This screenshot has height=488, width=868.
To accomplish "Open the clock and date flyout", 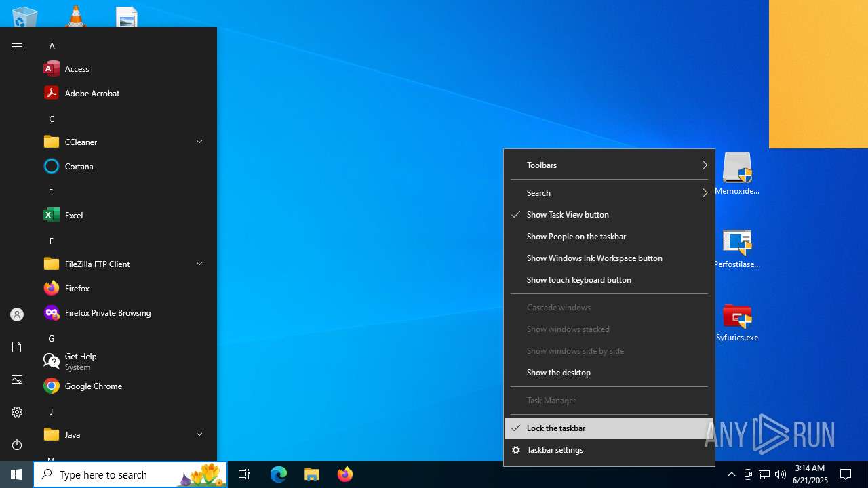I will 810,474.
